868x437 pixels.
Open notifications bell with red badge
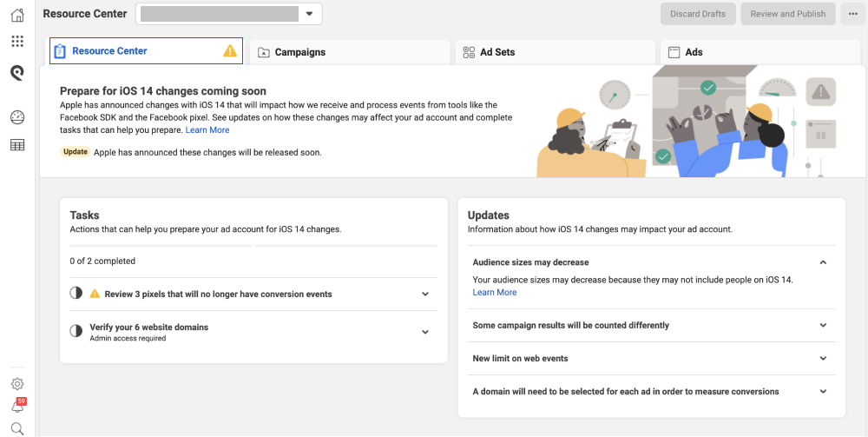(17, 406)
